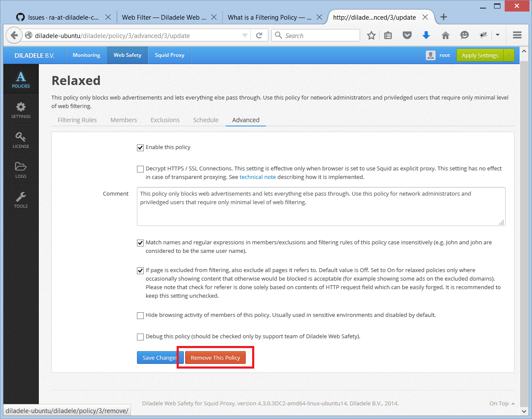Click the On Top link
Screen dimensions: 532x419
pyautogui.click(x=502, y=403)
